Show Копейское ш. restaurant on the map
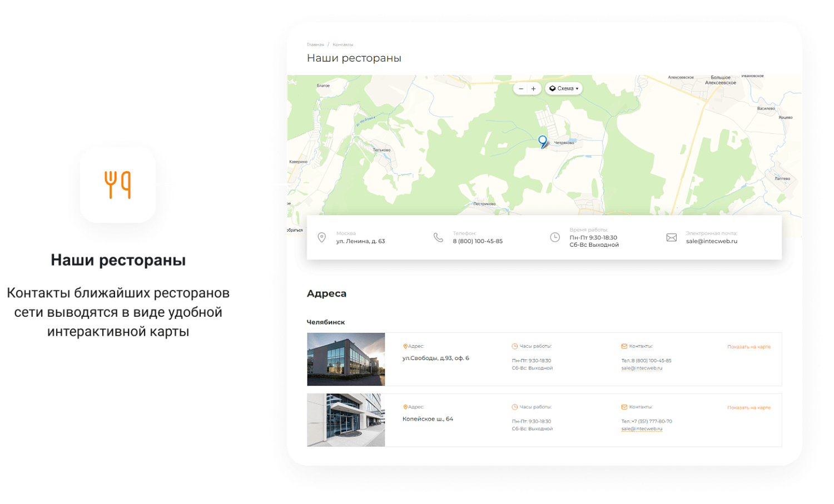The image size is (834, 504). point(748,407)
